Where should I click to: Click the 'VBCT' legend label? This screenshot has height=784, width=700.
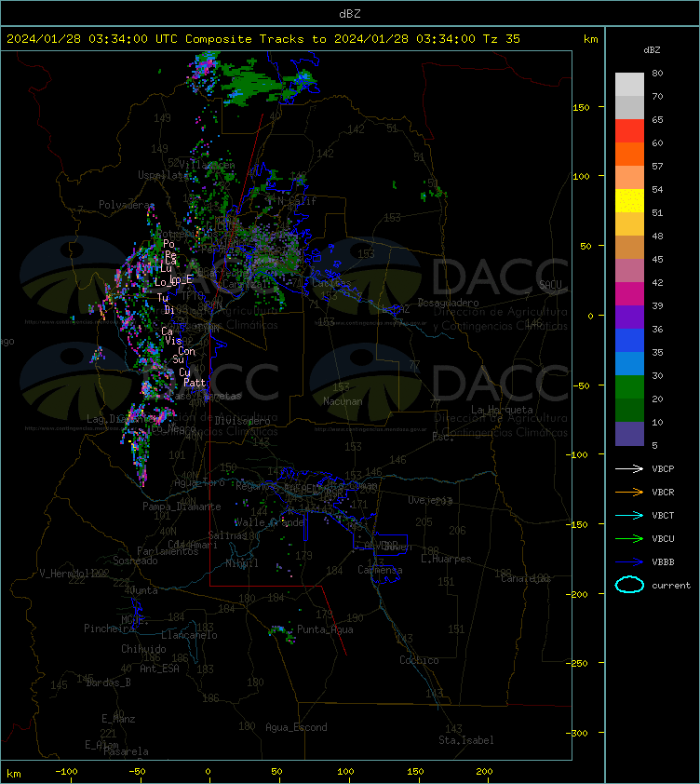click(x=663, y=516)
